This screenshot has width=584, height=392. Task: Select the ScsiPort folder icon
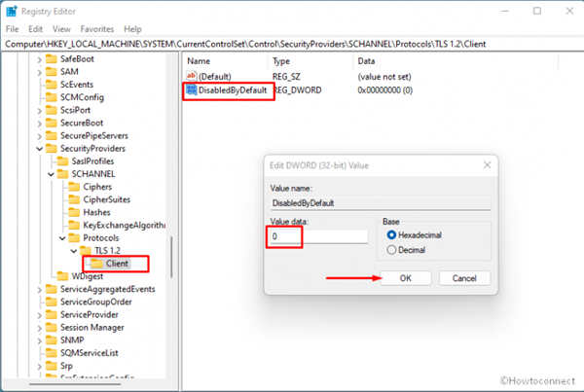pos(51,110)
